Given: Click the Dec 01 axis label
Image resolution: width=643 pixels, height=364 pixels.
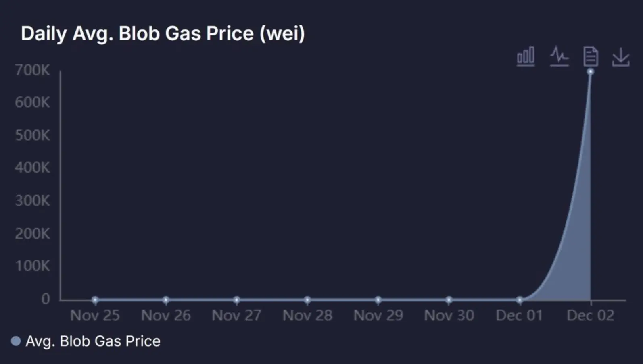Looking at the screenshot, I should click(x=519, y=316).
